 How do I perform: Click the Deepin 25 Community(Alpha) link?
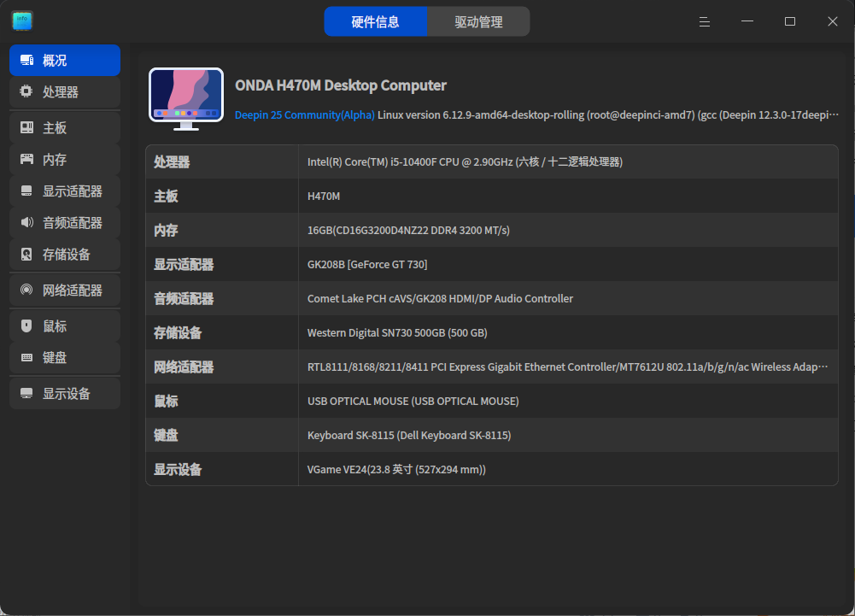tap(304, 115)
